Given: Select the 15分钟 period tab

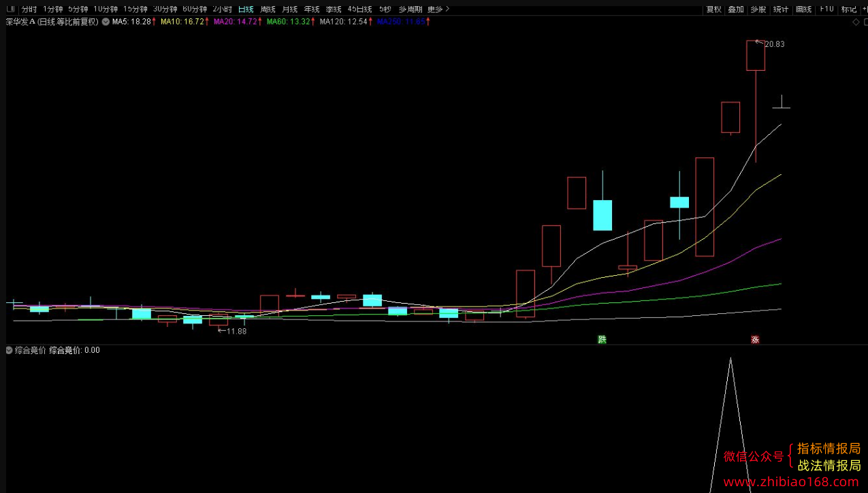Looking at the screenshot, I should click(x=135, y=9).
